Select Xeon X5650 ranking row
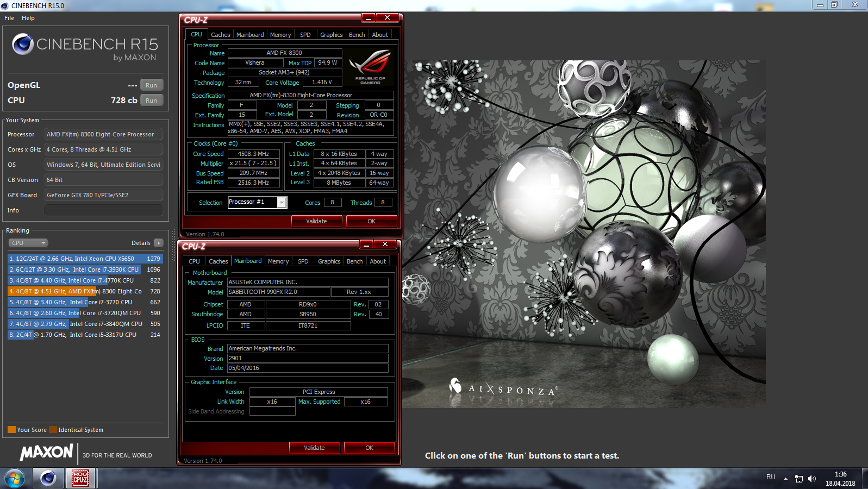 click(x=85, y=259)
